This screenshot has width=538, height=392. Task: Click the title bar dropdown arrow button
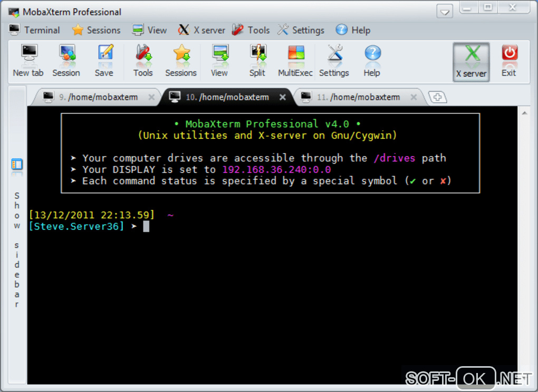pos(445,12)
